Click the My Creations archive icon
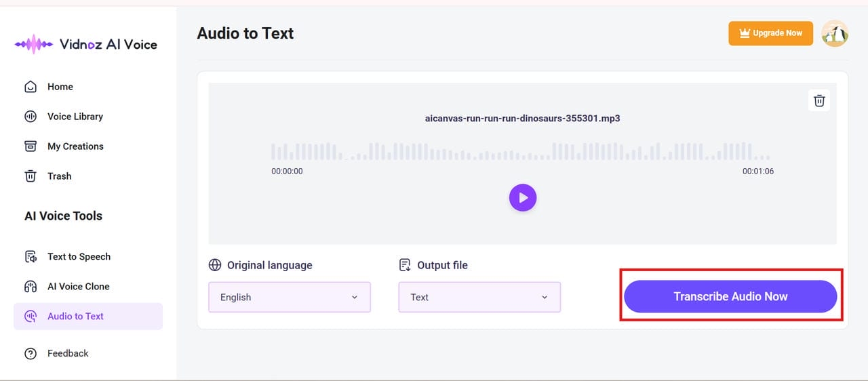The image size is (868, 381). point(31,146)
